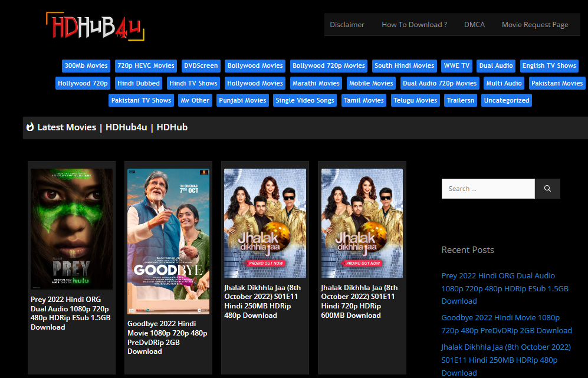Browse the Hindi TV Shows category
The image size is (588, 378).
(193, 83)
